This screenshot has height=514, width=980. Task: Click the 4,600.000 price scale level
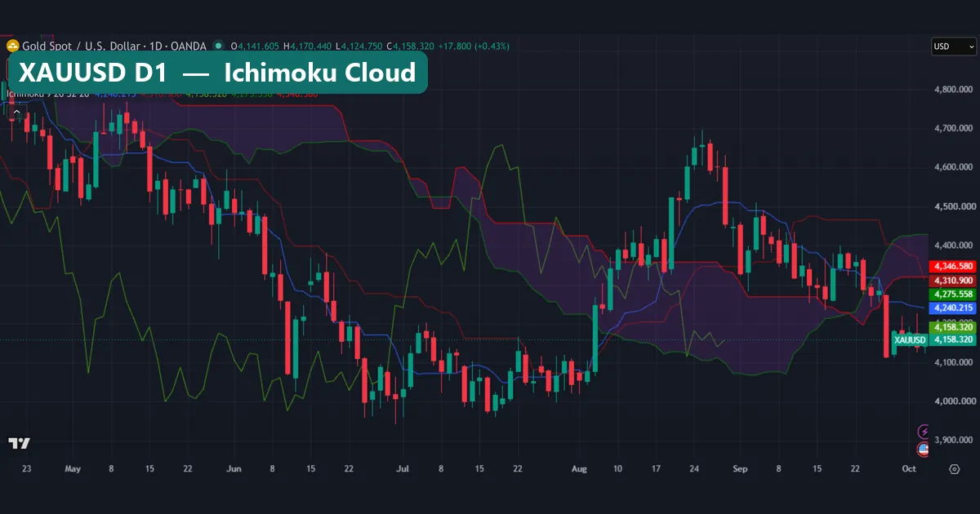point(954,167)
